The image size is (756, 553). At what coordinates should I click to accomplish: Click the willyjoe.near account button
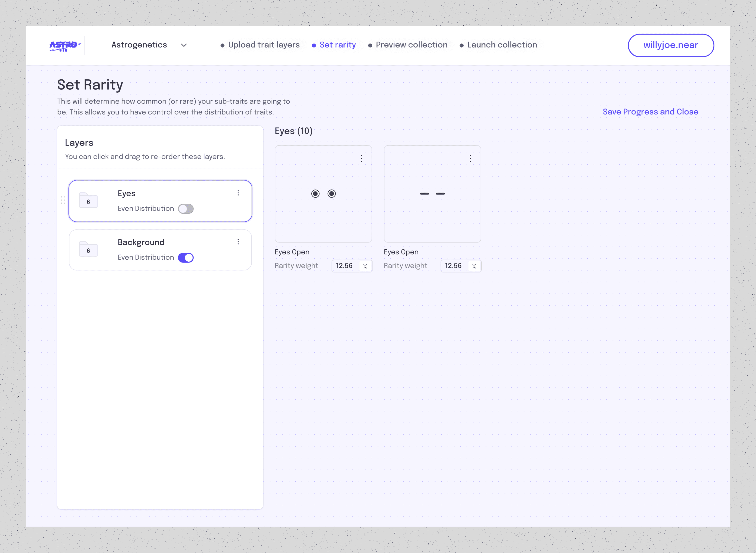(671, 45)
